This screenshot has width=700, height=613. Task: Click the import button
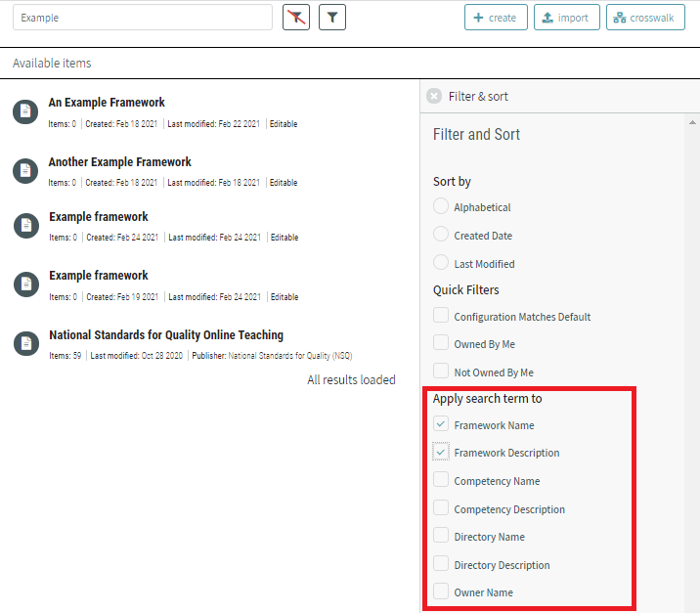coord(567,18)
